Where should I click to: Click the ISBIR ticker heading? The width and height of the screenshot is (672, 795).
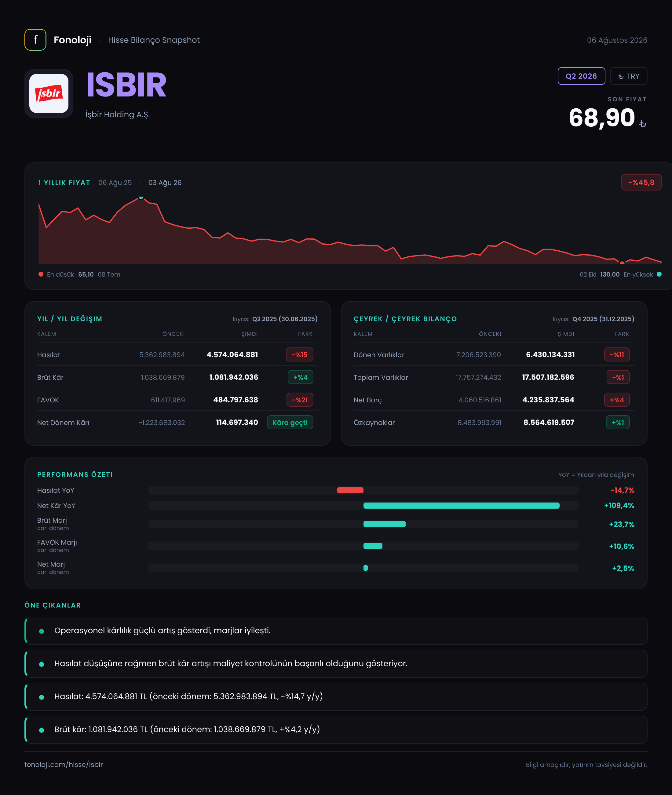(x=126, y=85)
